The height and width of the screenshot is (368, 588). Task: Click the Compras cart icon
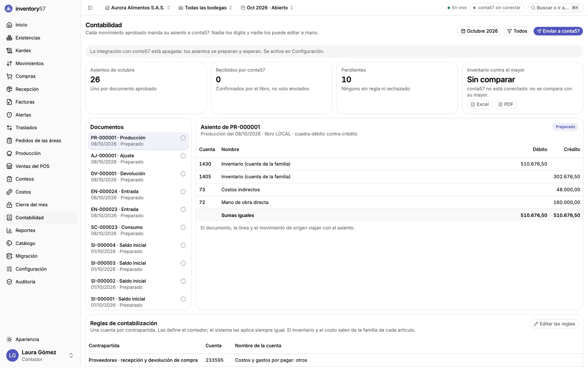[x=9, y=76]
